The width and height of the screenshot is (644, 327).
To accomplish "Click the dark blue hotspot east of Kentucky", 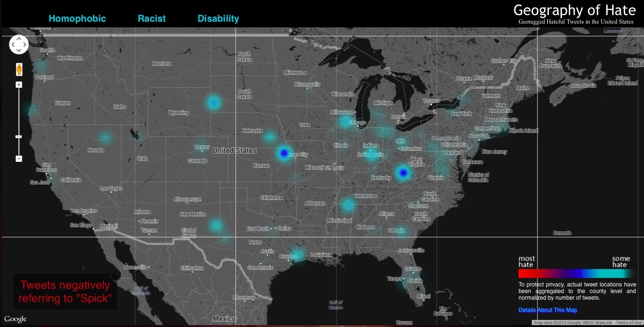I will [403, 173].
